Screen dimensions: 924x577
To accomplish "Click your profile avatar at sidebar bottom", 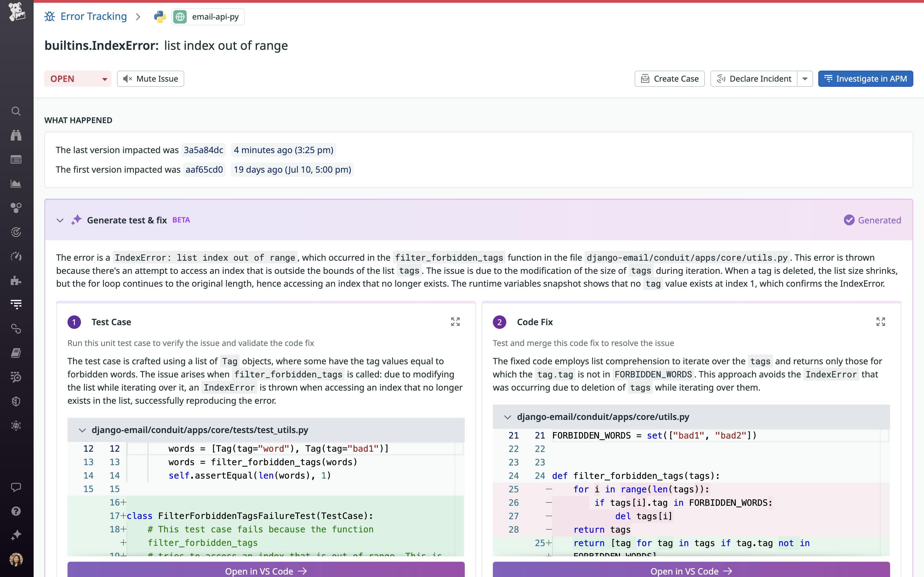I will point(16,560).
